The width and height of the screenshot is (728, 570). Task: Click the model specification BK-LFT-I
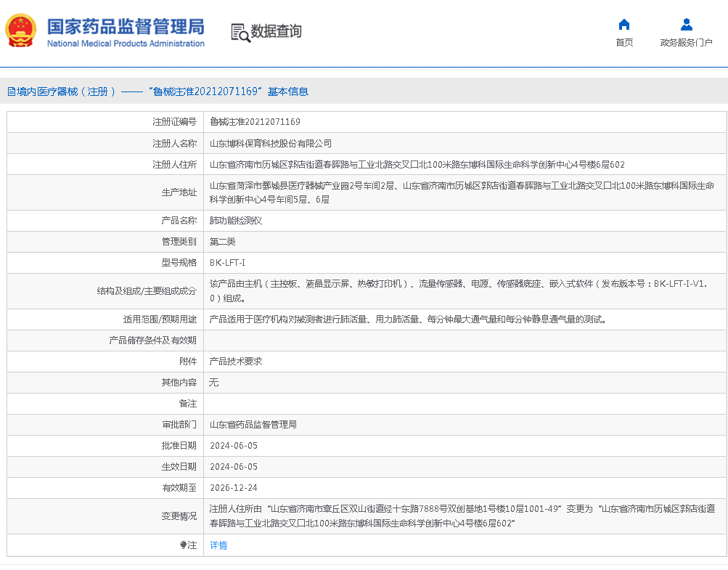227,263
